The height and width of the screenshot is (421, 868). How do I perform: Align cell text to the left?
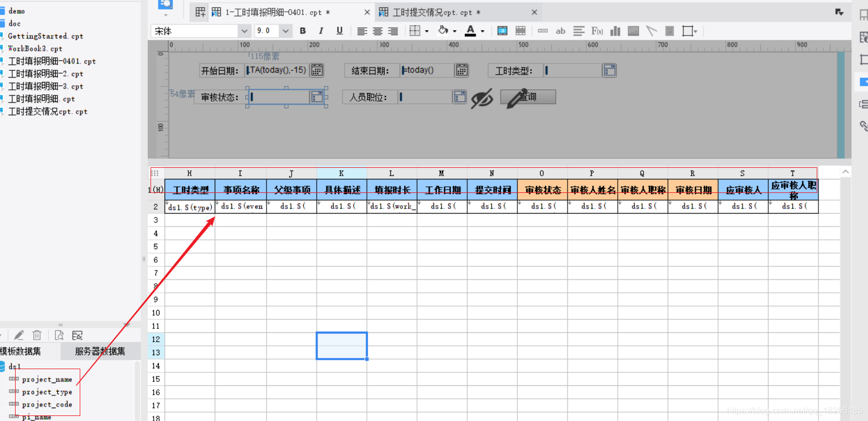(x=362, y=31)
